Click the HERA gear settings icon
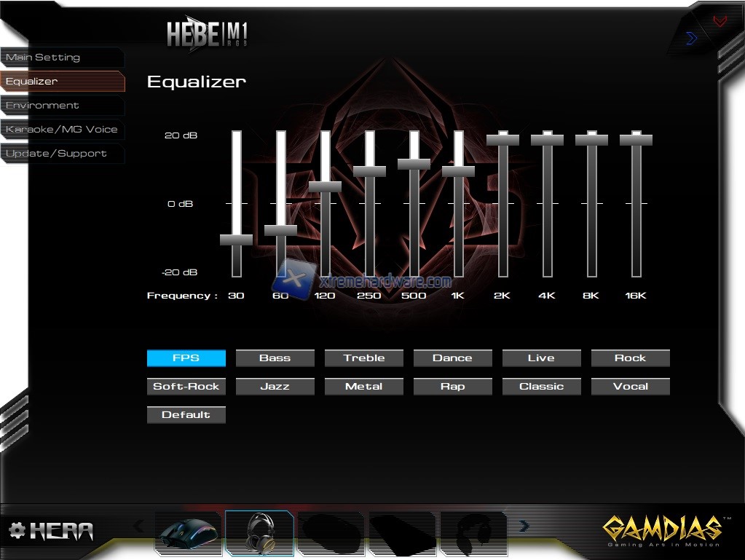 [17, 530]
